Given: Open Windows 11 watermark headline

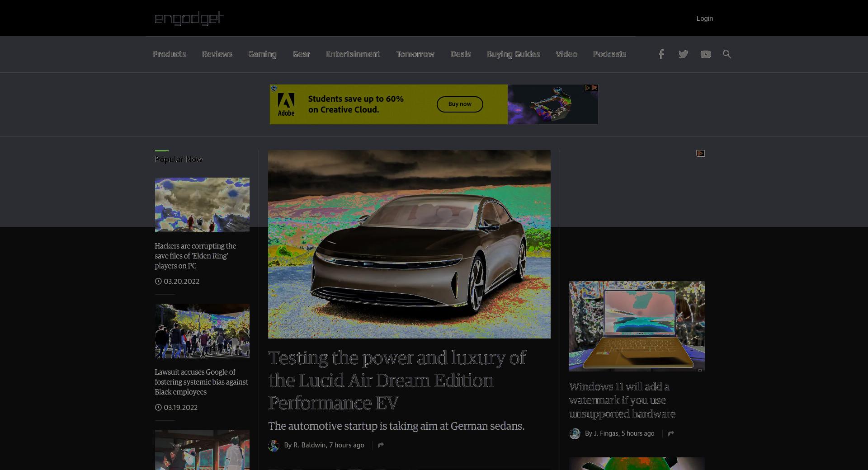Looking at the screenshot, I should [x=622, y=400].
